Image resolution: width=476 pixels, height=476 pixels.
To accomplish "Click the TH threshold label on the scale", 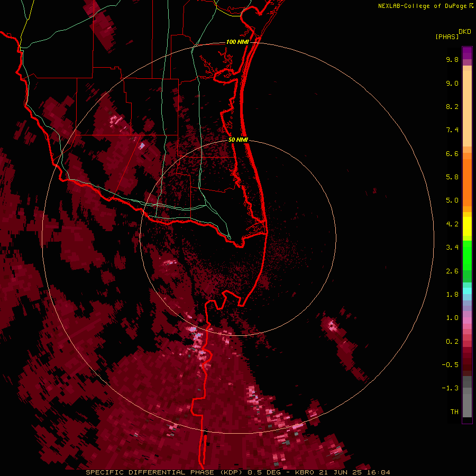I will coord(454,412).
